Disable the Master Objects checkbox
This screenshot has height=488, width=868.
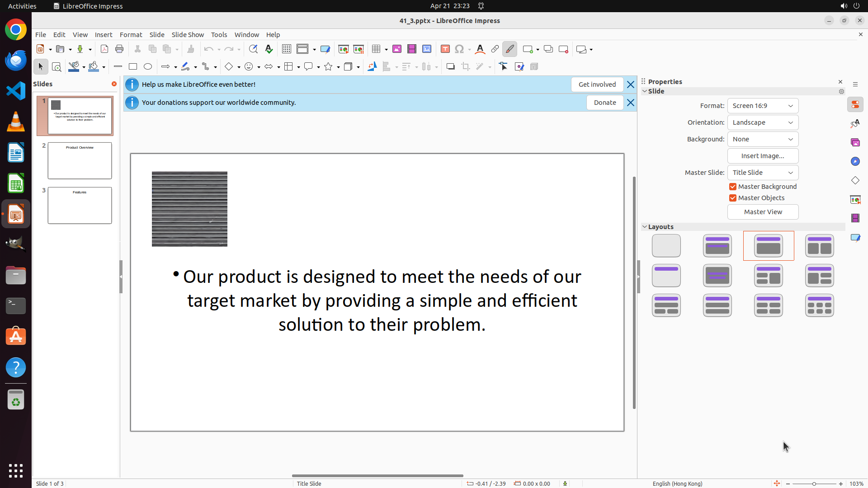pyautogui.click(x=733, y=198)
